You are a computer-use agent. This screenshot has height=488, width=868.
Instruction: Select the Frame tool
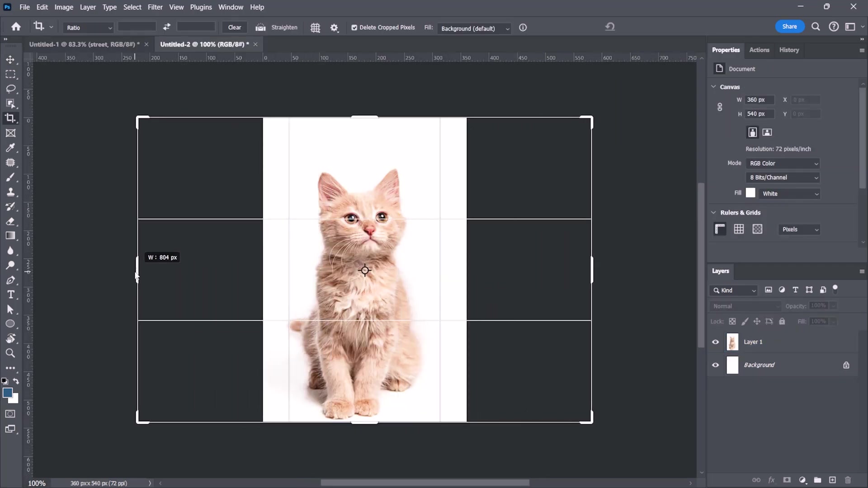10,133
